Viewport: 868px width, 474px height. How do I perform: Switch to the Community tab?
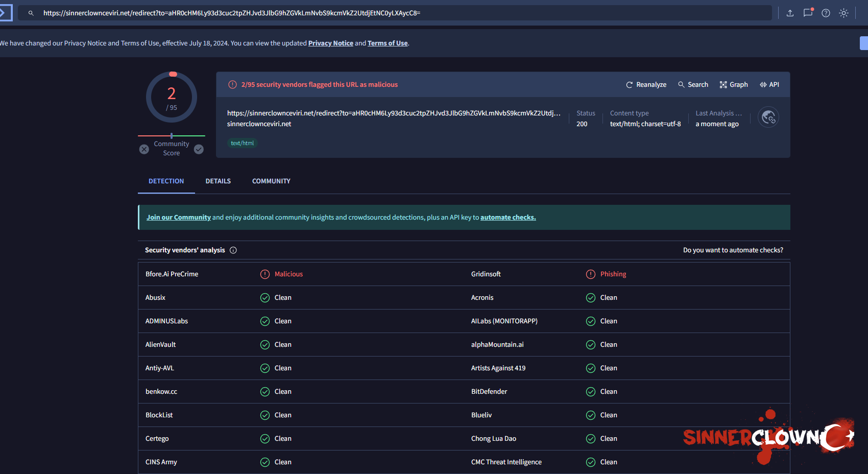click(x=271, y=181)
